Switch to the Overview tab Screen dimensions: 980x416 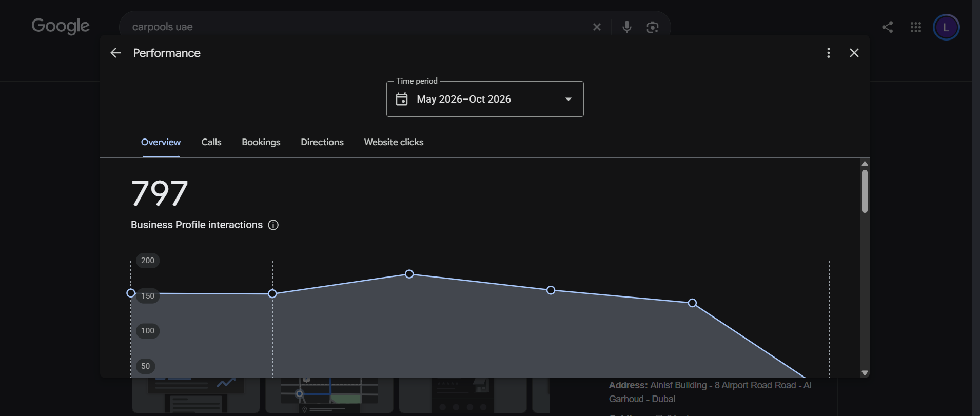pyautogui.click(x=161, y=142)
